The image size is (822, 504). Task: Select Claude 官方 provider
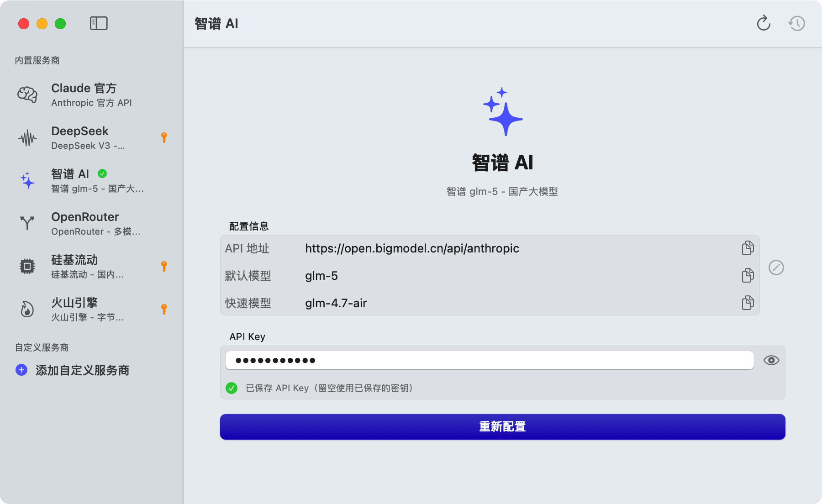point(91,94)
